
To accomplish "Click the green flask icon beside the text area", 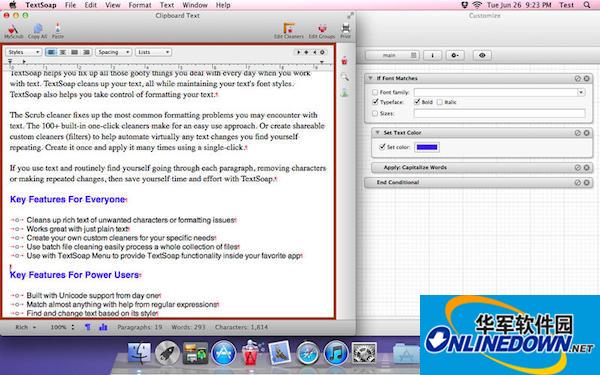I will coord(344,92).
